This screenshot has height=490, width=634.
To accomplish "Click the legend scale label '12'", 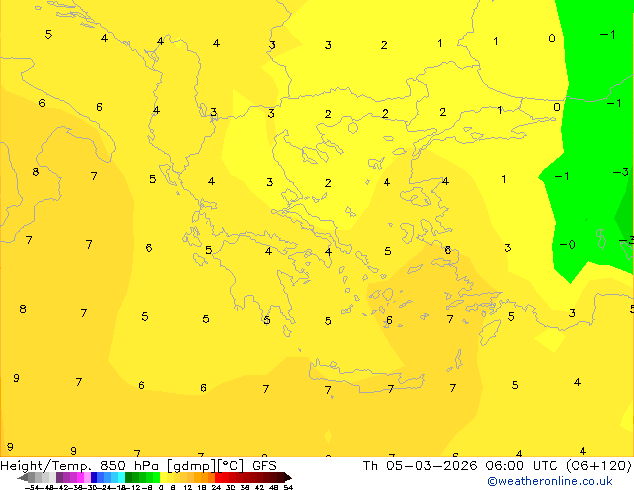I will click(188, 487).
